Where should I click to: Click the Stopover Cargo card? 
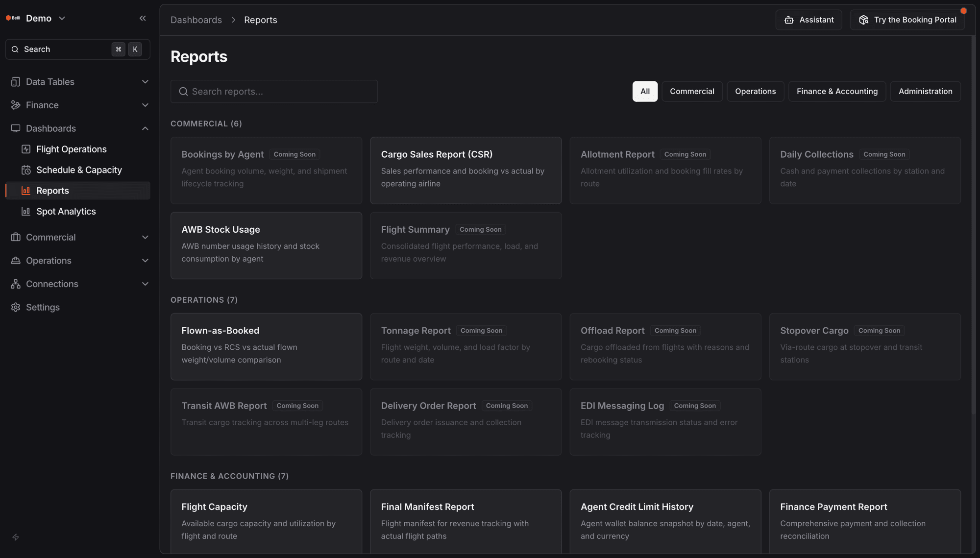pyautogui.click(x=865, y=346)
